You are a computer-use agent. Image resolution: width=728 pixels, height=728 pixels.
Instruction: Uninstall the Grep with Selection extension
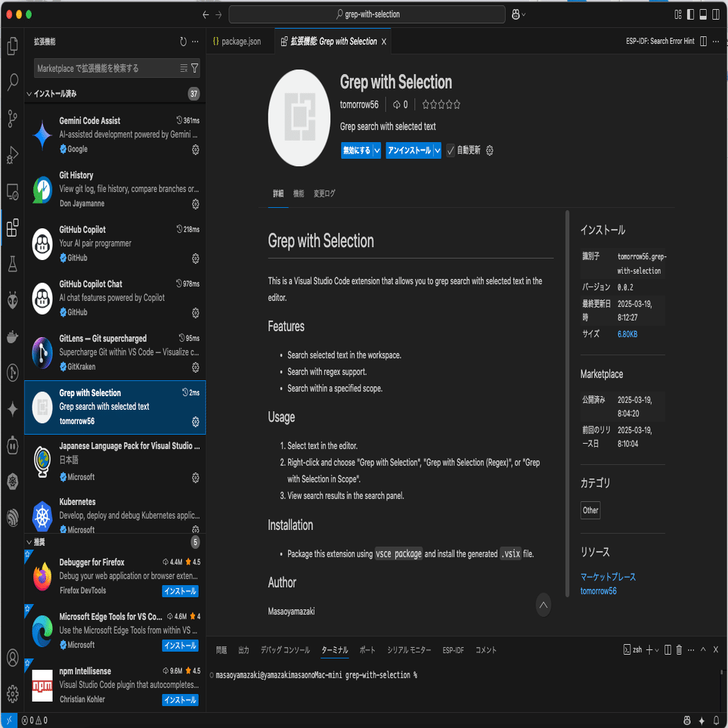pyautogui.click(x=409, y=150)
